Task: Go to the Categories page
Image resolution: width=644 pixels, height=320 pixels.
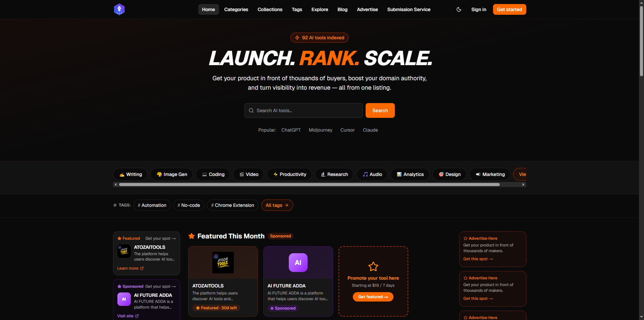Action: [x=236, y=9]
